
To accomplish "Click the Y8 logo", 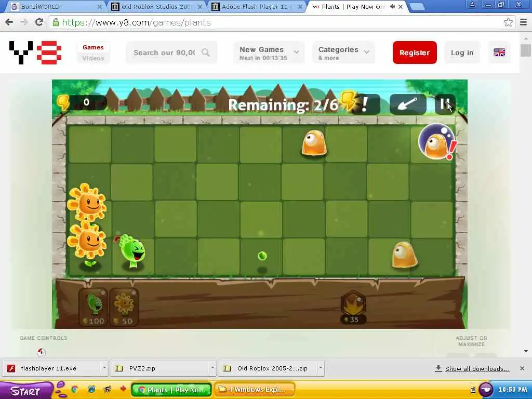I will pyautogui.click(x=35, y=52).
